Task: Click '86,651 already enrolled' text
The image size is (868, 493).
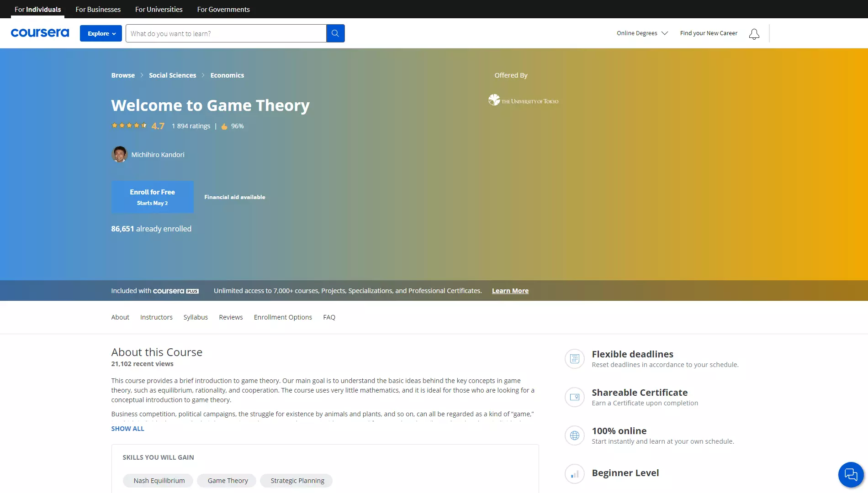Action: pyautogui.click(x=151, y=229)
